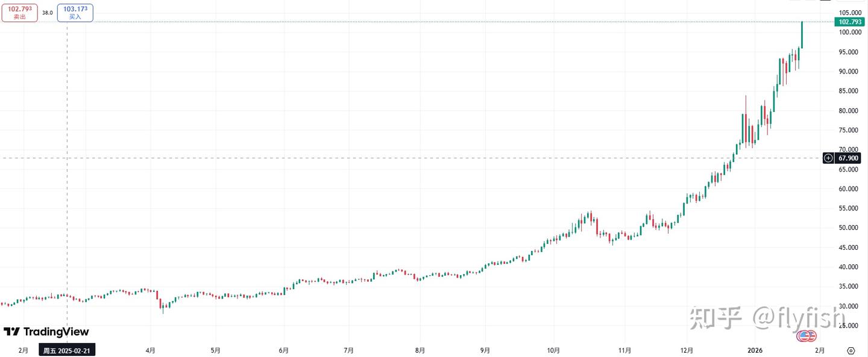Click the 卖出 sell button at 102.793
Image resolution: width=868 pixels, height=357 pixels.
[x=20, y=13]
